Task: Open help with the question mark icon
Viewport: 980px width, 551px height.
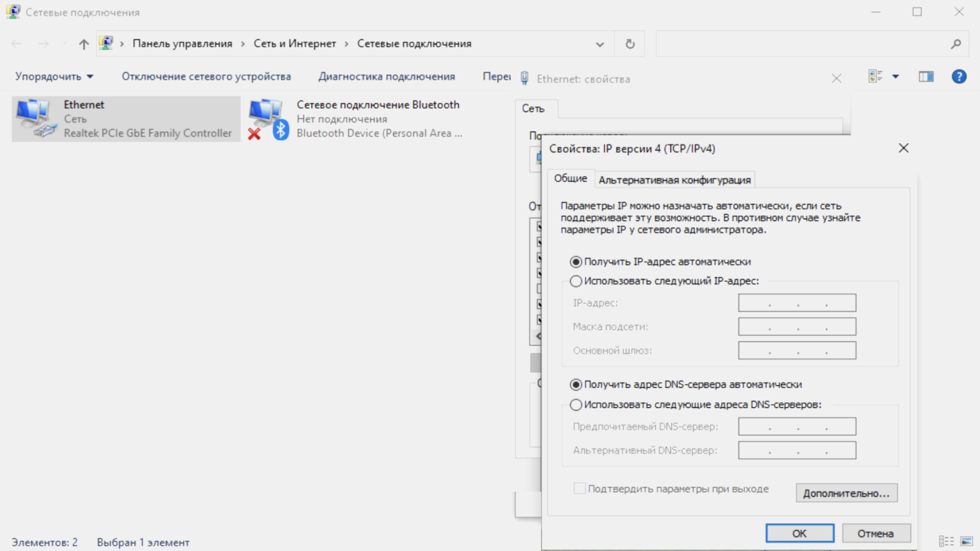Action: pyautogui.click(x=958, y=77)
